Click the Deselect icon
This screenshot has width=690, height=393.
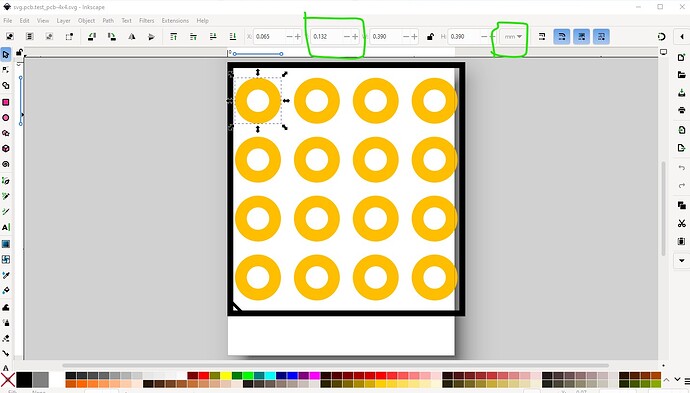click(49, 37)
